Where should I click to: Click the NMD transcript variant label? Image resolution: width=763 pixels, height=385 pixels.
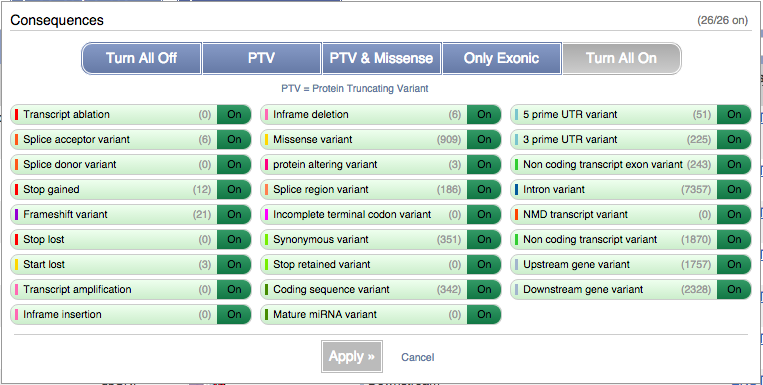(575, 215)
